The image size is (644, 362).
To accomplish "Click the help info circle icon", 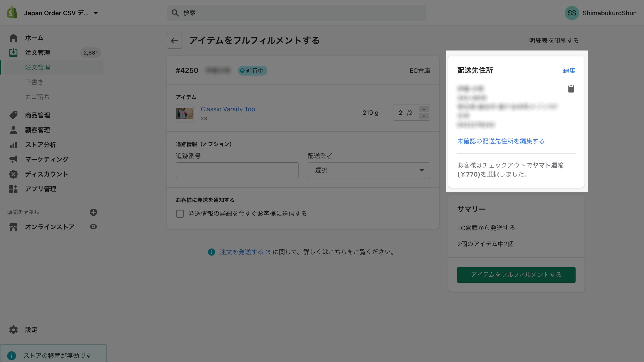I will pyautogui.click(x=211, y=252).
